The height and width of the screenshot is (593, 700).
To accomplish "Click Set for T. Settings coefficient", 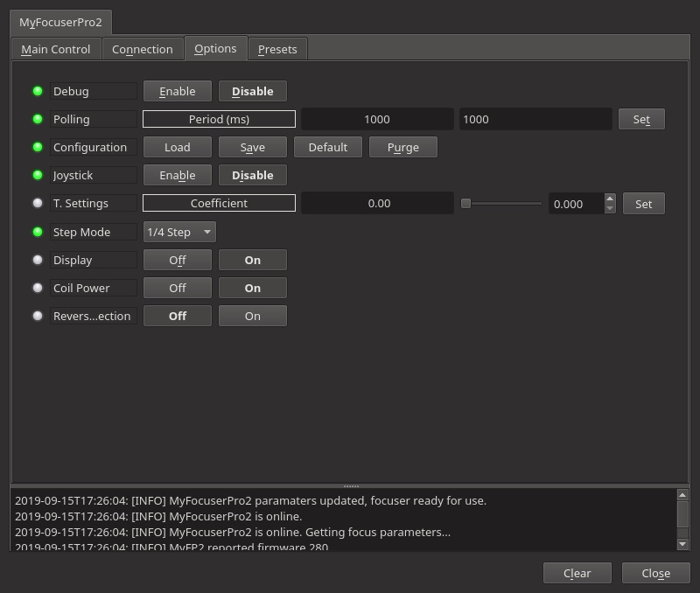I will click(x=644, y=204).
